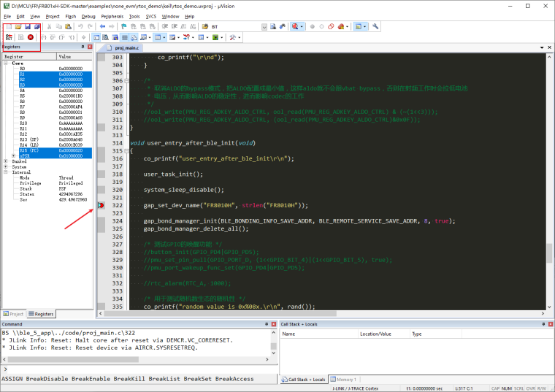Click Find in Files icon
The height and width of the screenshot is (392, 555).
pos(205,26)
